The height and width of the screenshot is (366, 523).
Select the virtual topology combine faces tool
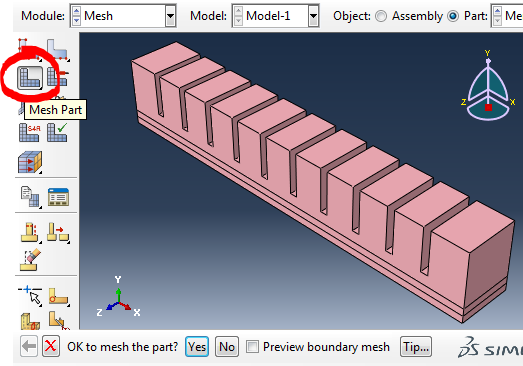30,232
